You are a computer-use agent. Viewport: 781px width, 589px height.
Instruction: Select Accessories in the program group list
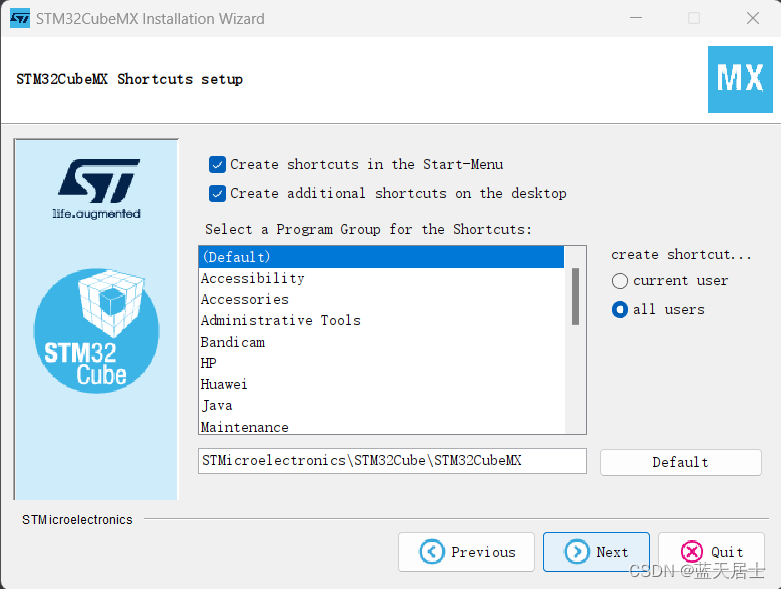pos(382,299)
